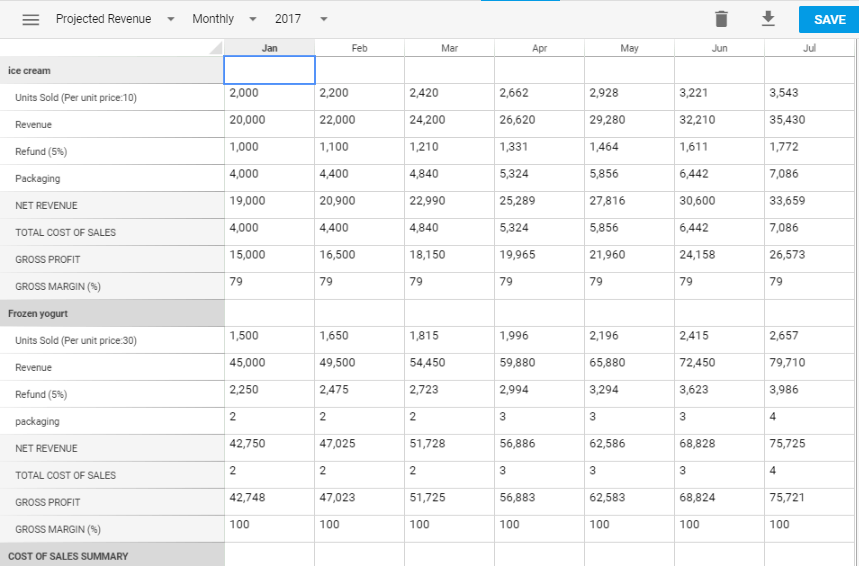
Task: Select the Jul column header
Action: [x=808, y=48]
